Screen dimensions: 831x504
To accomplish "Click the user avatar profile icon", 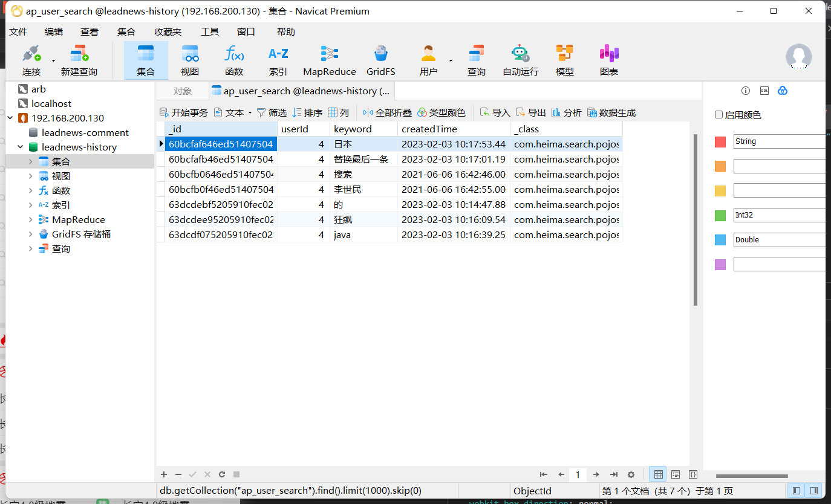I will coord(799,56).
